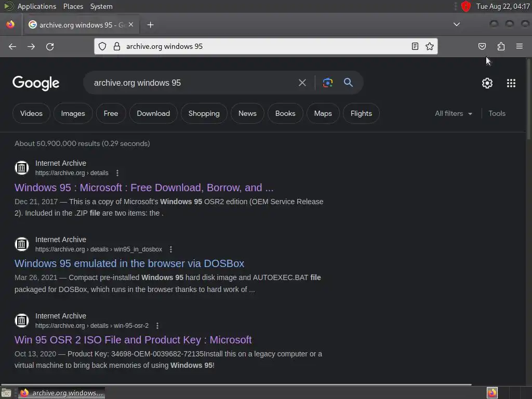Screen dimensions: 532x399
Task: Open the Google apps grid
Action: click(511, 83)
